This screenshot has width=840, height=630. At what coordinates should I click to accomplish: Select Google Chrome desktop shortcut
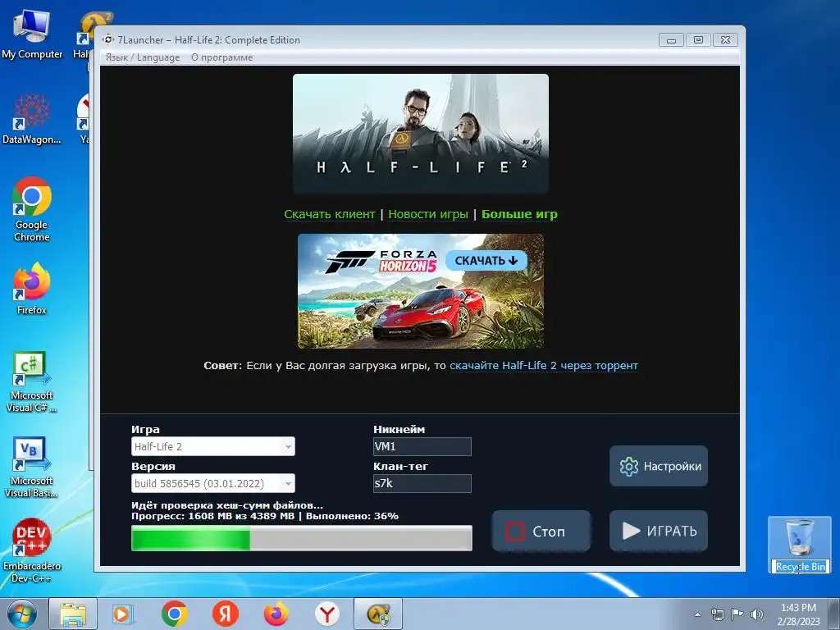pos(32,210)
